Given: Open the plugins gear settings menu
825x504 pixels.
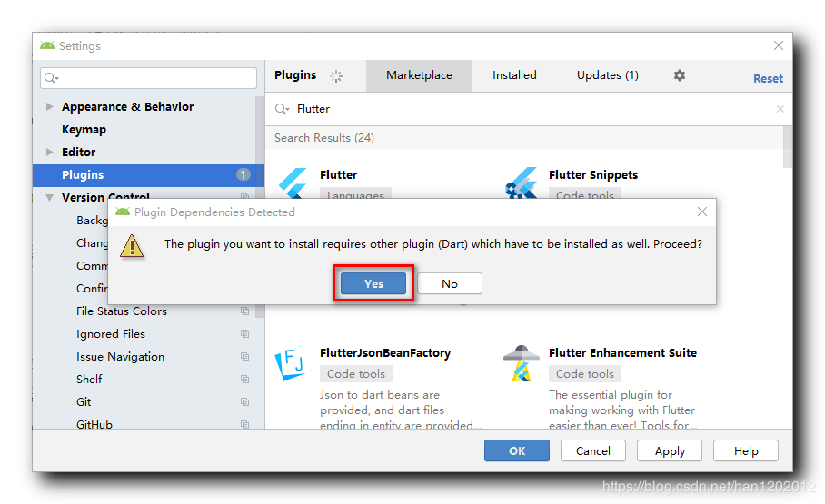Looking at the screenshot, I should pos(680,75).
